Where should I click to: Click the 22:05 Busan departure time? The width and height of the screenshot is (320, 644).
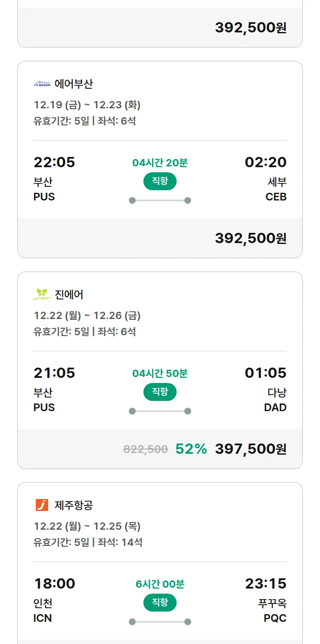pos(54,162)
